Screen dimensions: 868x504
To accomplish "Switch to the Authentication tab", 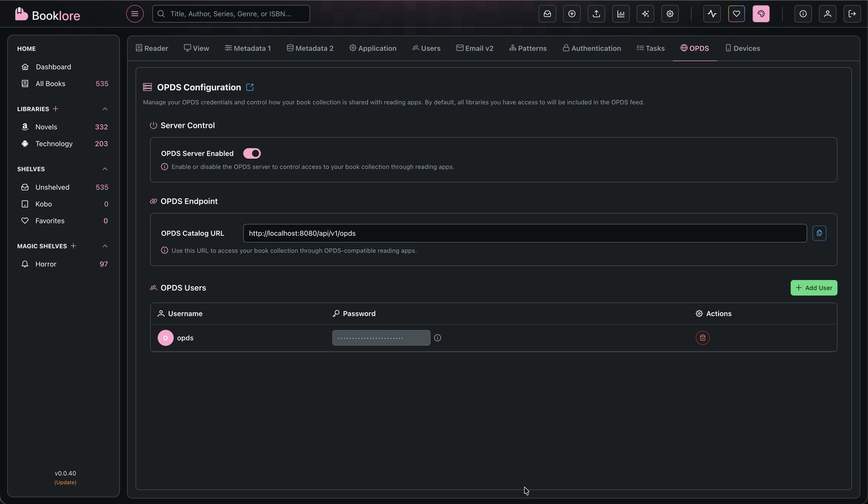I will pyautogui.click(x=591, y=48).
